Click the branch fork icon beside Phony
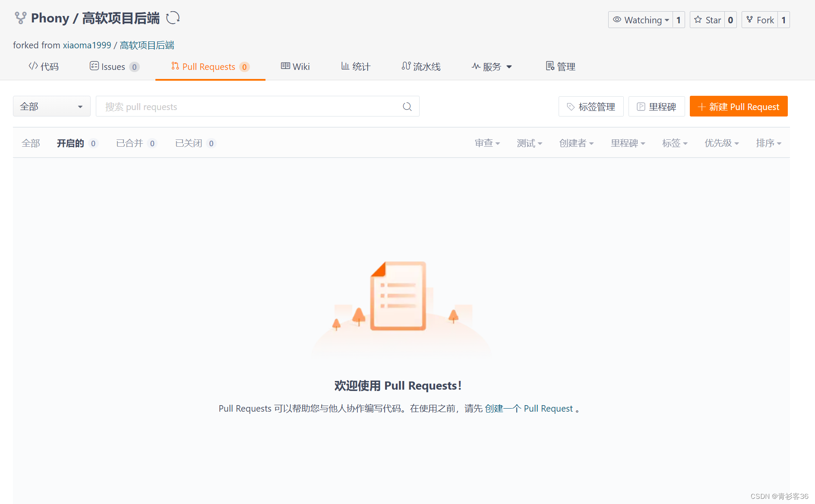 pyautogui.click(x=20, y=18)
